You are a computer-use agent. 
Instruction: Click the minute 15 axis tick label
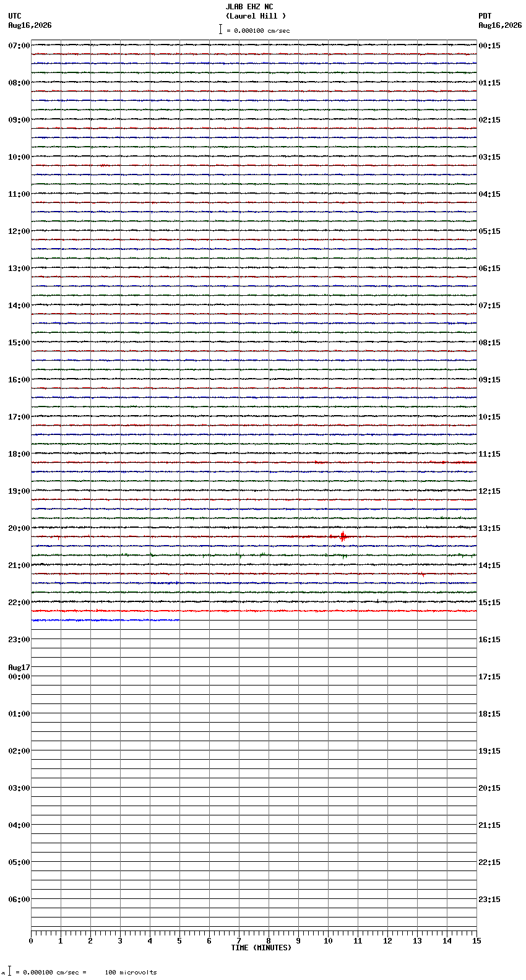coord(476,941)
